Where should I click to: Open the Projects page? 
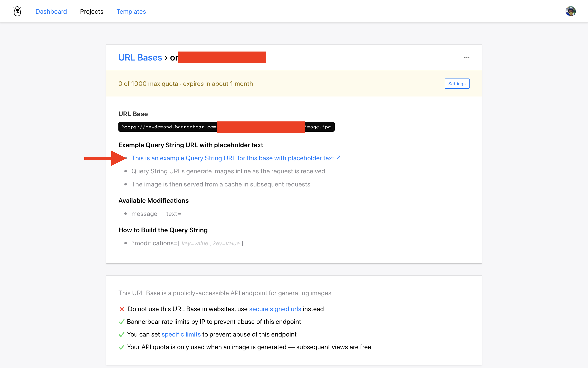coord(92,11)
